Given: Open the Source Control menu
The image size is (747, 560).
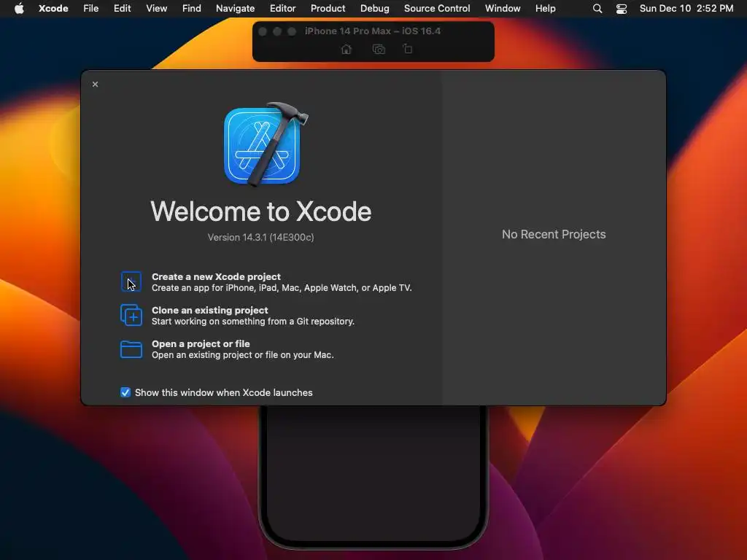Looking at the screenshot, I should 437,8.
